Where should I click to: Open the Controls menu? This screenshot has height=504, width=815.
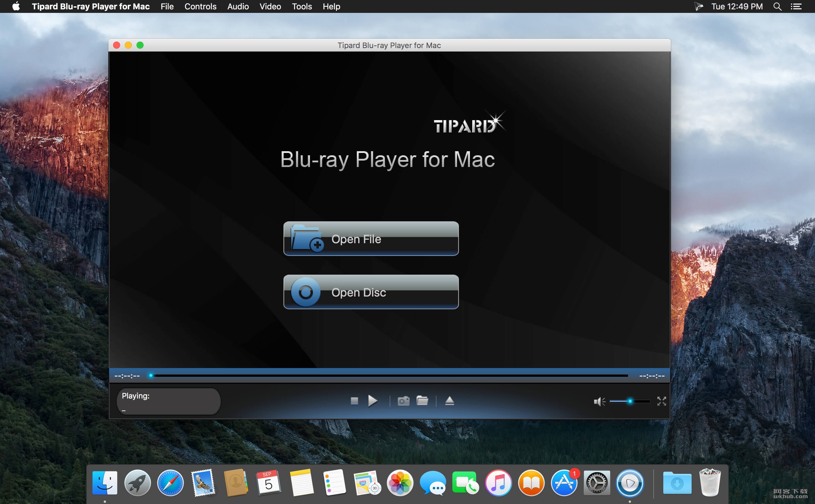click(200, 6)
